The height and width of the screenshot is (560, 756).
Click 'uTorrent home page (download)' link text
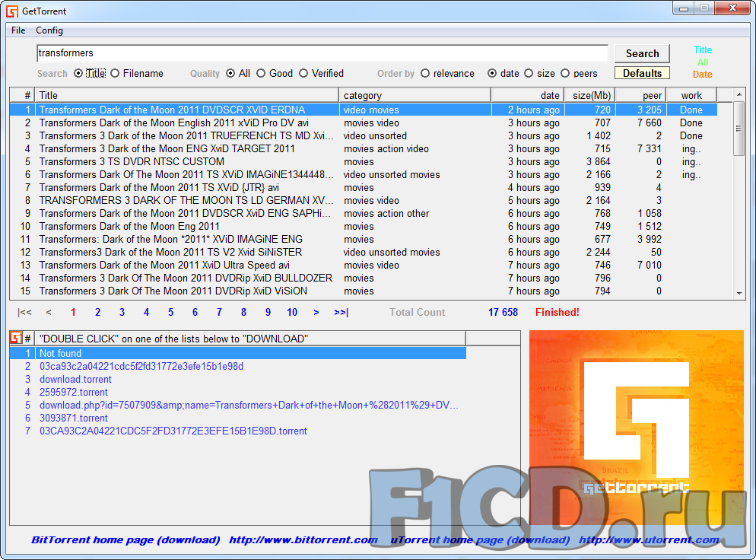[x=480, y=540]
